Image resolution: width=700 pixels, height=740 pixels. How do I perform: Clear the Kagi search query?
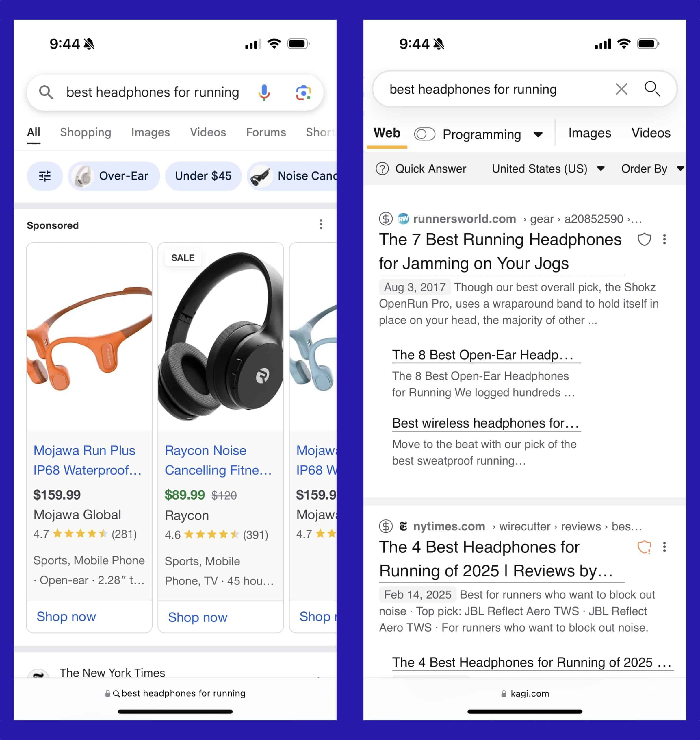click(x=621, y=89)
